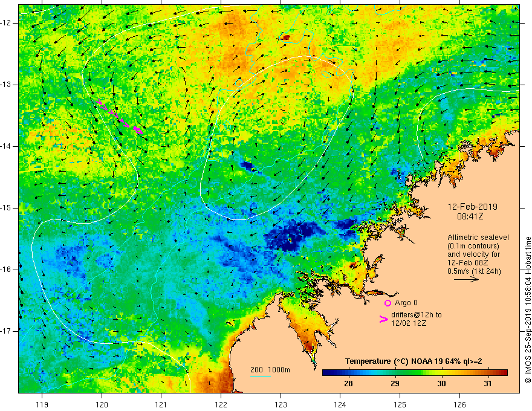Click the 'Temperature (°C) NOAA 19 64% ql>=2' title
532x411 pixels.
414,361
